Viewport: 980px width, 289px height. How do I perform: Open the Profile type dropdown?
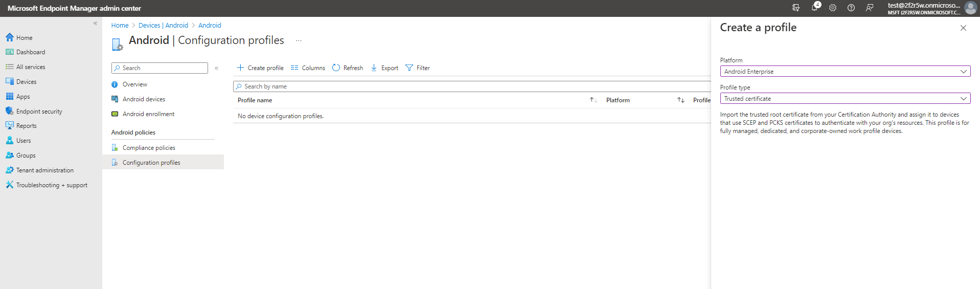point(845,99)
